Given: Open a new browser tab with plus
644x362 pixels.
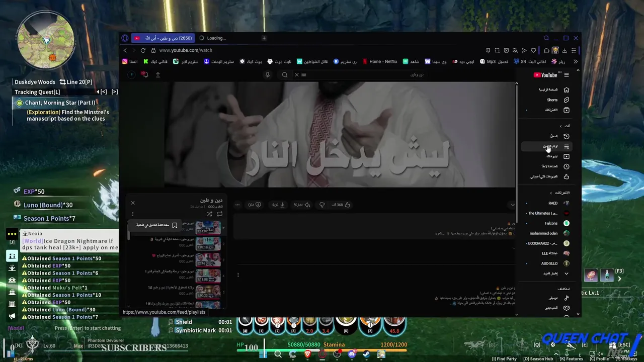Looking at the screenshot, I should pos(264,38).
